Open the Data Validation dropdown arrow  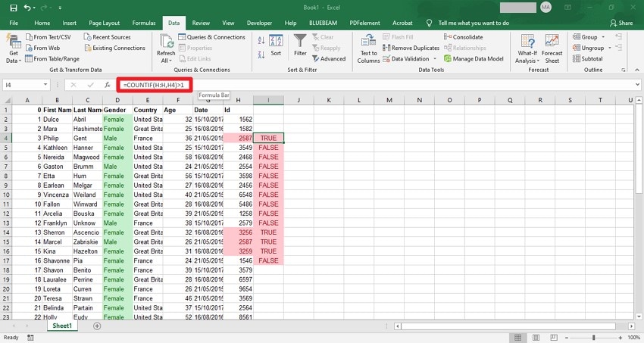coord(435,58)
